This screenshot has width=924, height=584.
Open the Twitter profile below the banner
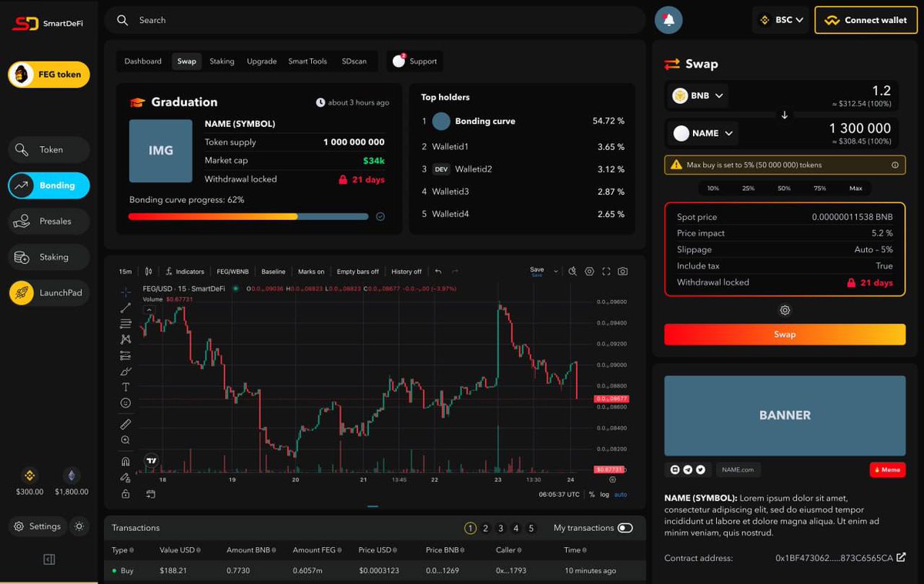[701, 470]
